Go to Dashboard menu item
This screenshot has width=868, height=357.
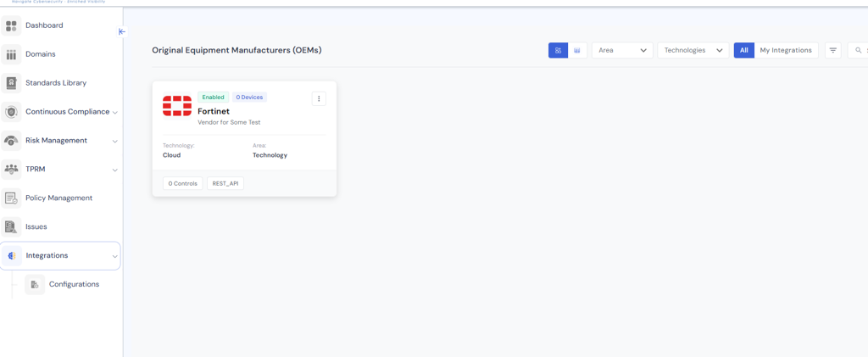coord(44,25)
